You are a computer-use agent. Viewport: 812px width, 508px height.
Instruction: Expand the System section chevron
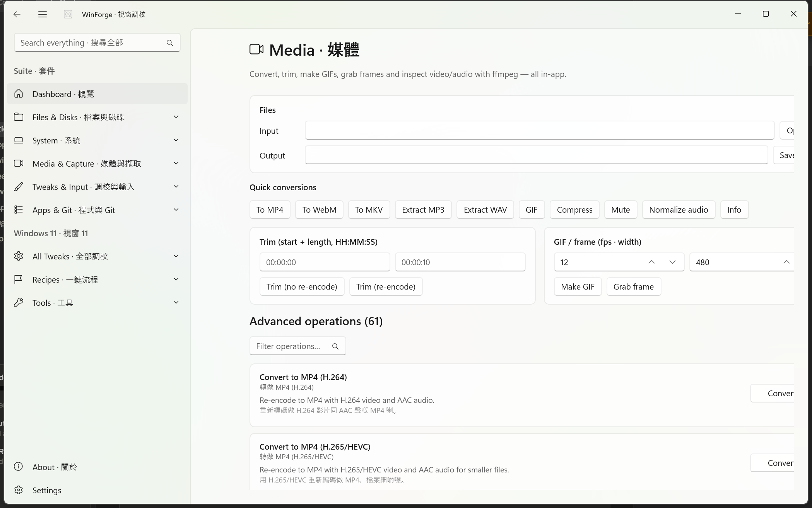[176, 140]
